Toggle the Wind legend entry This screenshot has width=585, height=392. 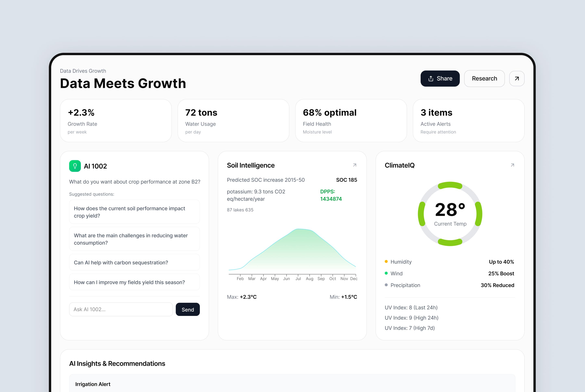[396, 273]
